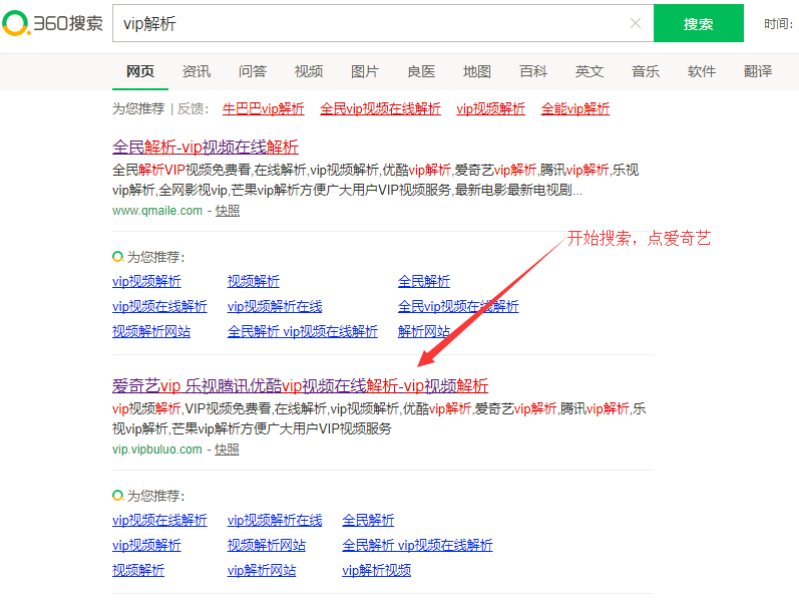Open suggested search 全能vip解析
The image size is (799, 600).
(575, 109)
